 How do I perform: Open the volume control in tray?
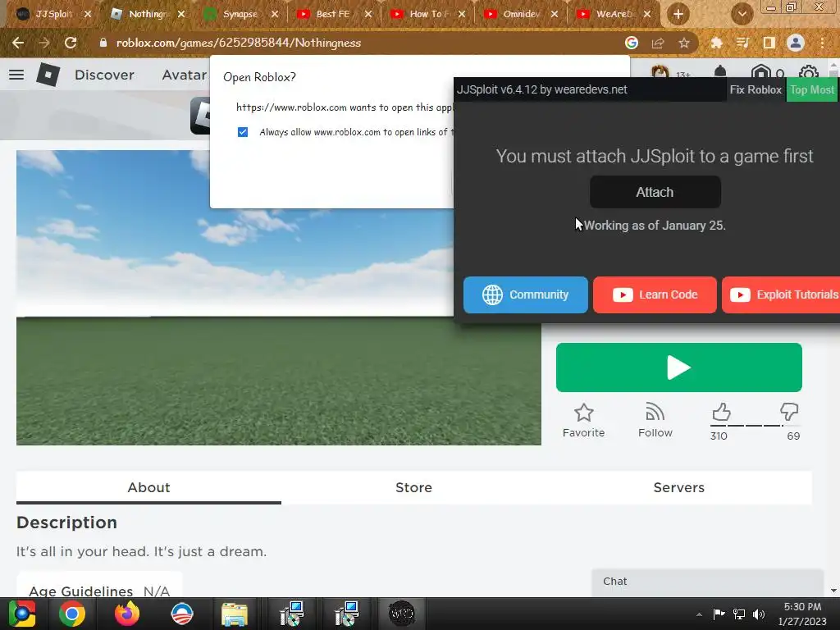point(759,614)
